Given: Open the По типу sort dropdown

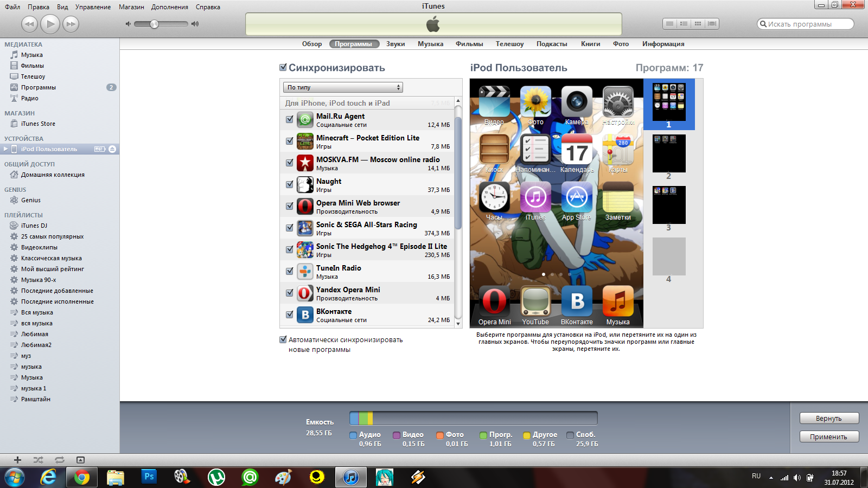Looking at the screenshot, I should (x=343, y=87).
